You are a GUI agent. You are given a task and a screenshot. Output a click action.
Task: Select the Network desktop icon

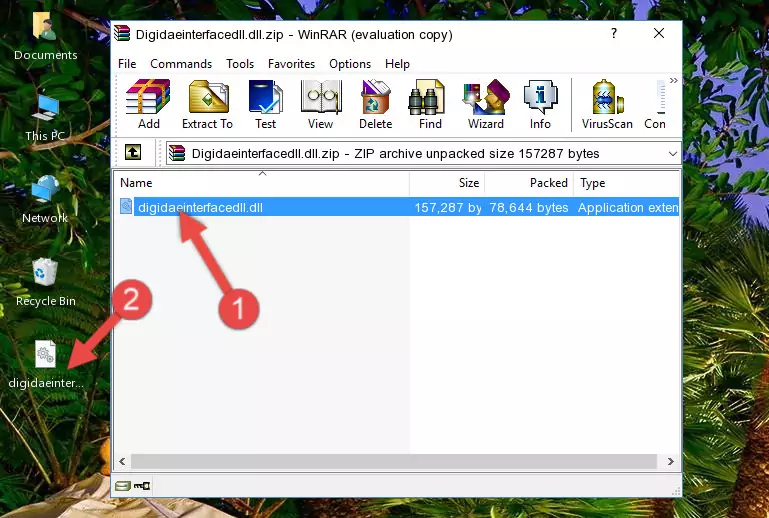pyautogui.click(x=45, y=199)
